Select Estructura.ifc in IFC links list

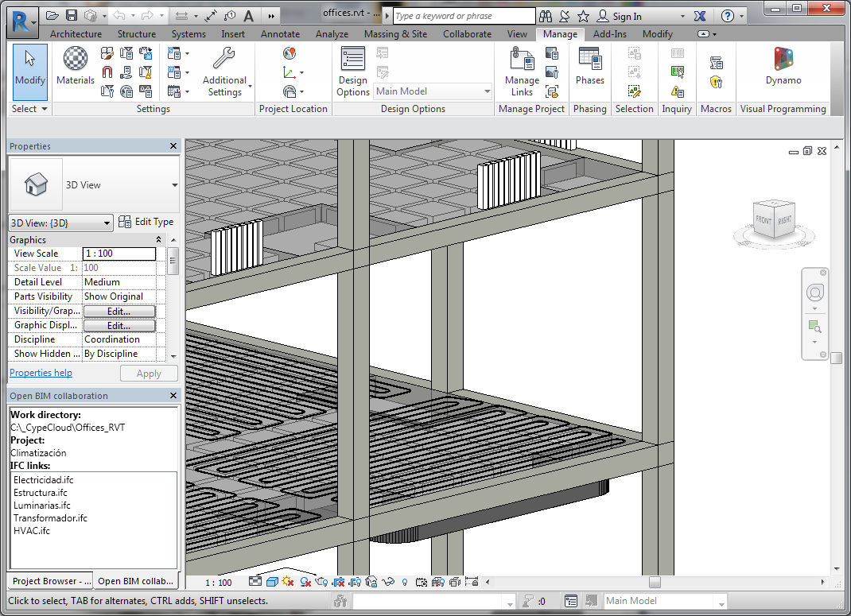coord(41,493)
